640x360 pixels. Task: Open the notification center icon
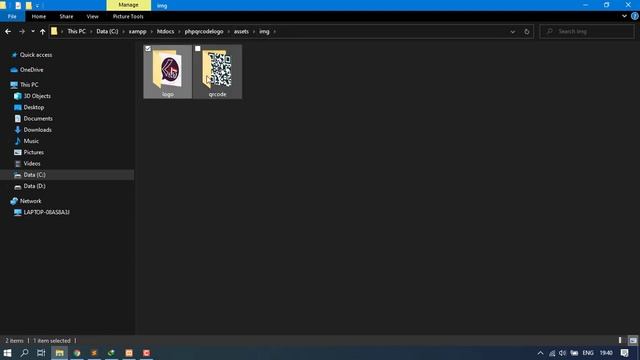[x=625, y=353]
